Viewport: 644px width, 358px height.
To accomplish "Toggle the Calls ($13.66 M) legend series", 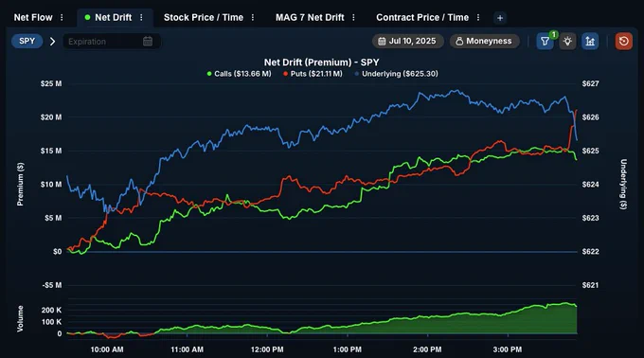I will pyautogui.click(x=239, y=74).
